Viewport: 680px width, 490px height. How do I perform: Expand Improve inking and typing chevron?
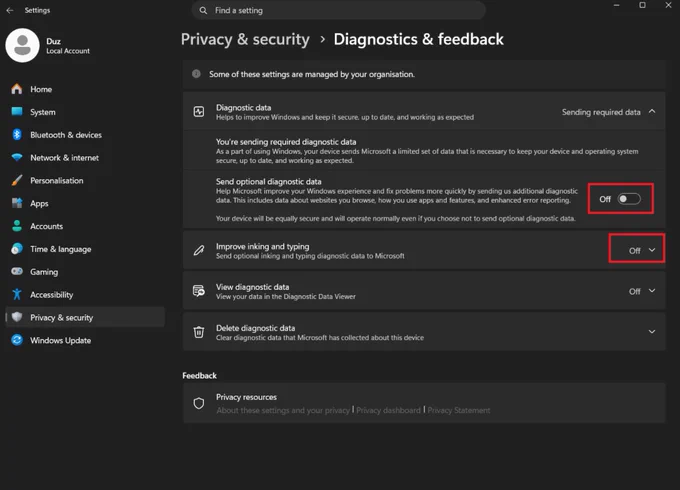(x=652, y=250)
